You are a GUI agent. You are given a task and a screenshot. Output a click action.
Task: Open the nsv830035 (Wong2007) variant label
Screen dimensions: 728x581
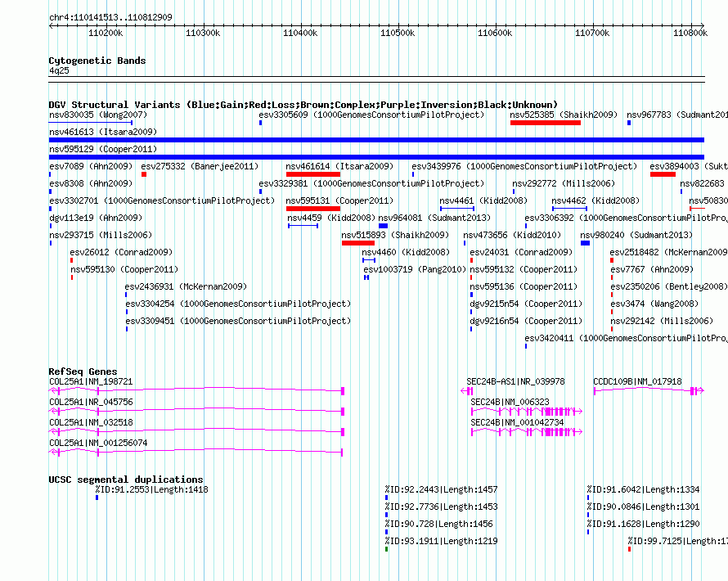point(98,115)
